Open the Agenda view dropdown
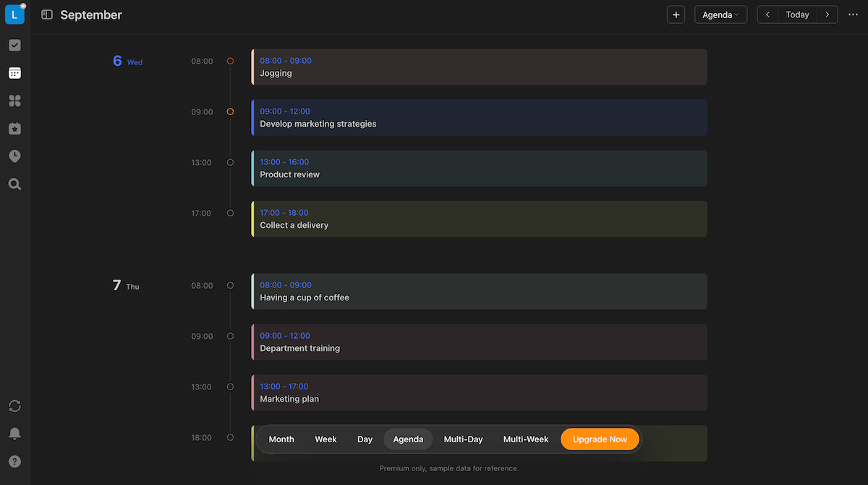Viewport: 868px width, 485px height. tap(720, 14)
